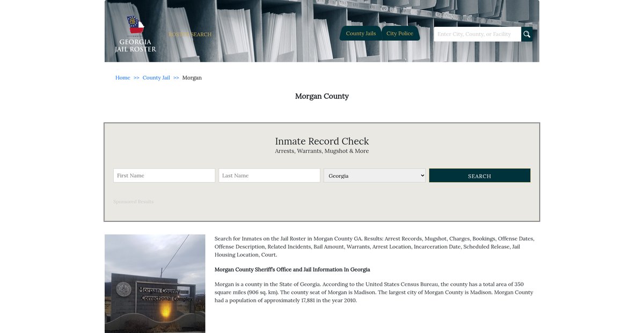644x333 pixels.
Task: Click the Georgia Jail Roster logo
Action: [135, 34]
